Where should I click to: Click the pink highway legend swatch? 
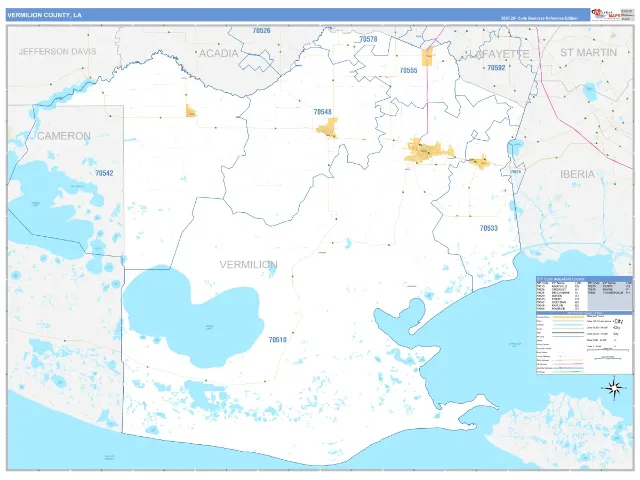pyautogui.click(x=568, y=364)
